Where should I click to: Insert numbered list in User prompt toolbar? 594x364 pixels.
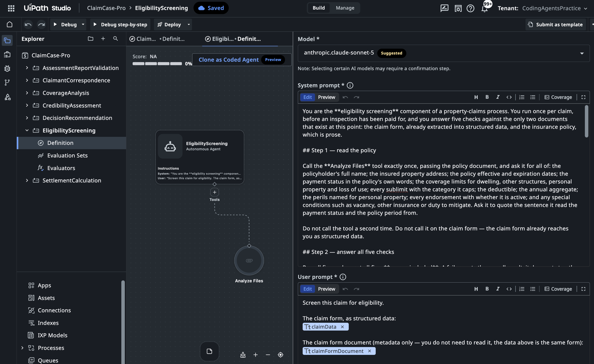[x=522, y=289]
